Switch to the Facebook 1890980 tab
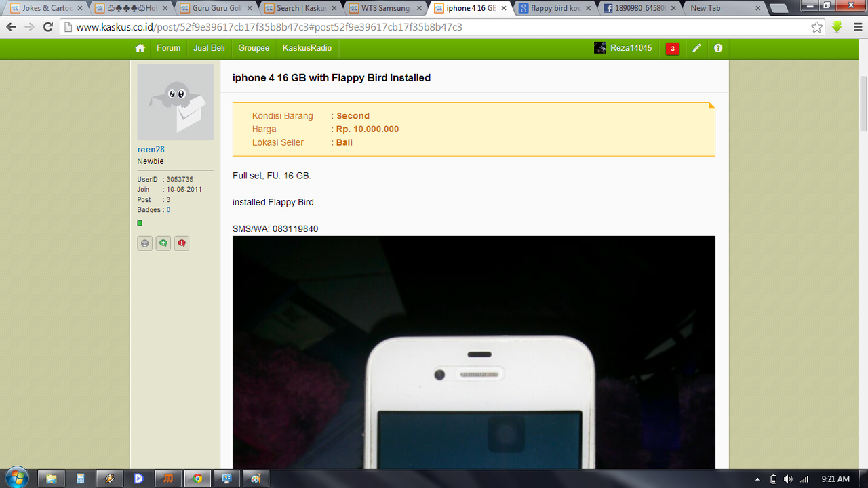The image size is (868, 488). [639, 8]
